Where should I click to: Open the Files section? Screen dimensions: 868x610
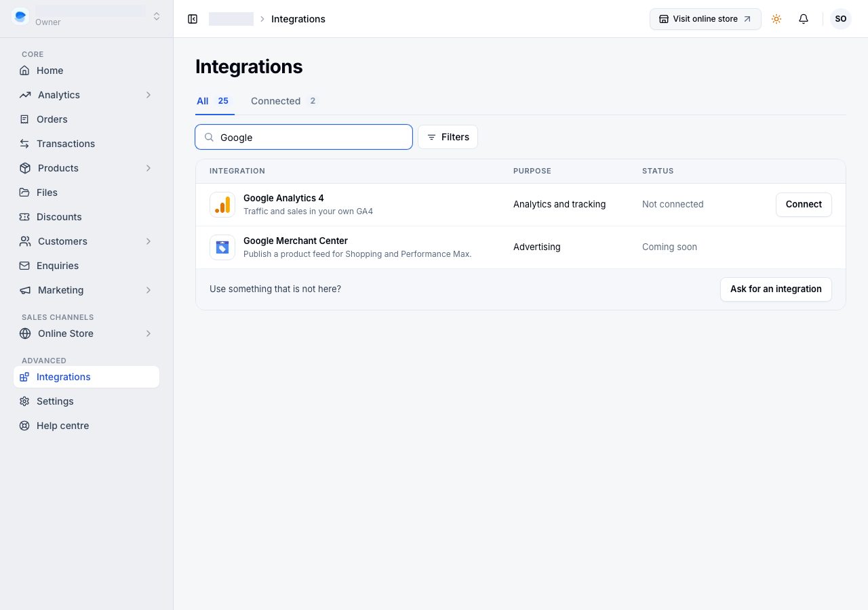coord(86,192)
